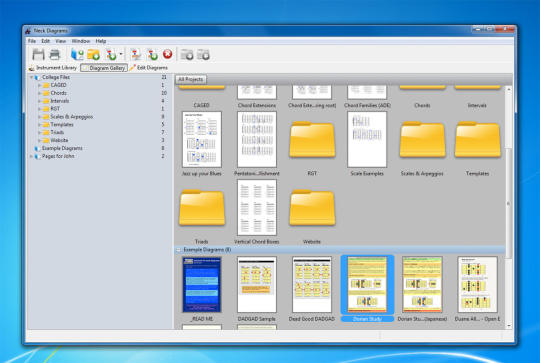Click the first grayed-out toolbar icon
This screenshot has height=363, width=540.
point(187,54)
